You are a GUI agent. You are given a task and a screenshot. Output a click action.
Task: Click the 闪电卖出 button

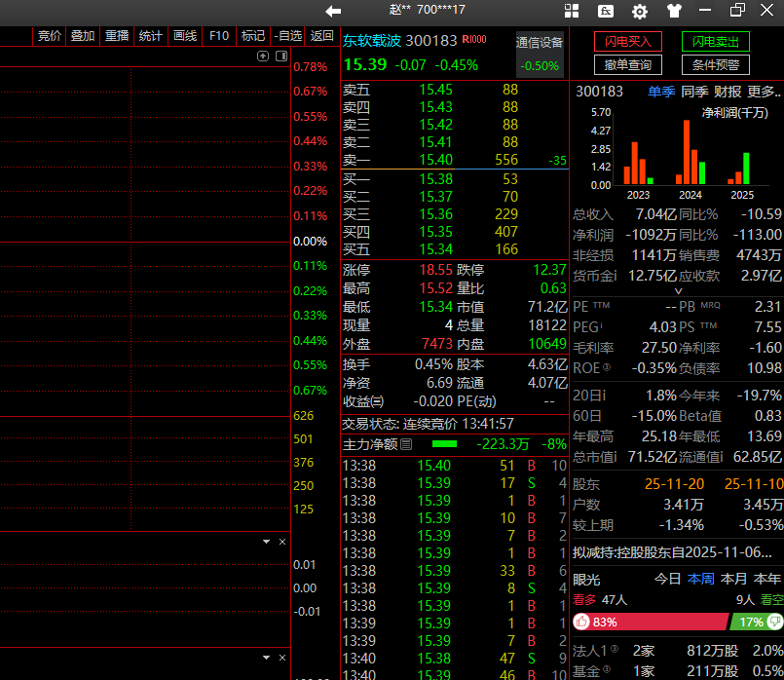tap(716, 42)
